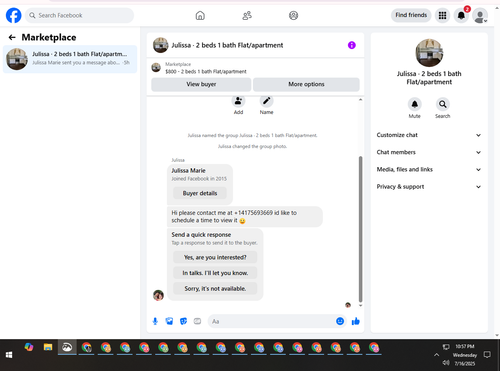Open the emoji picker in message box
The image size is (500, 371).
click(340, 321)
